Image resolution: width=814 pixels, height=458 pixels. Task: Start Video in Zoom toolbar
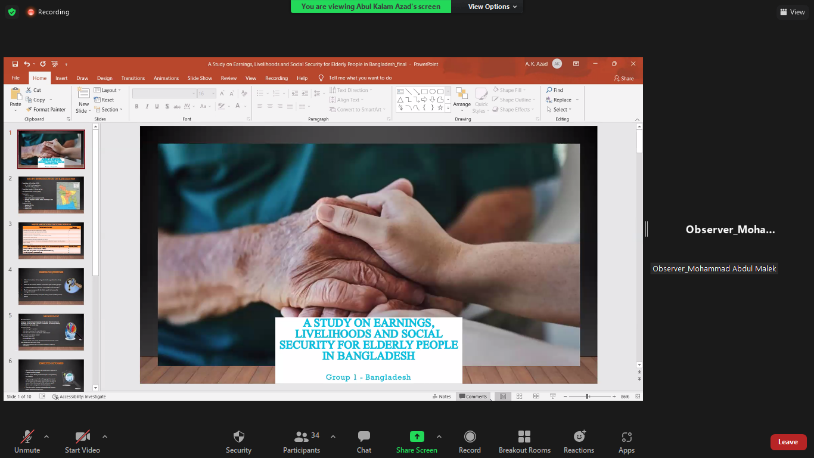[x=83, y=441]
